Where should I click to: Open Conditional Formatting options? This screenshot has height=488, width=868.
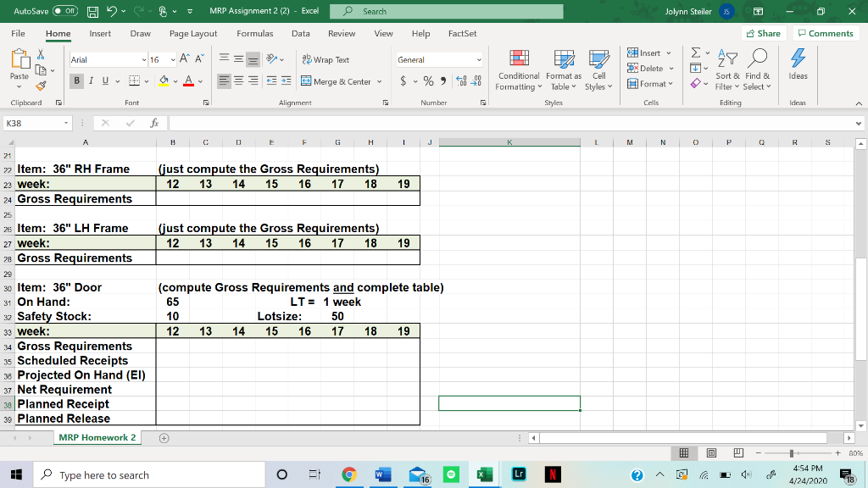[518, 71]
